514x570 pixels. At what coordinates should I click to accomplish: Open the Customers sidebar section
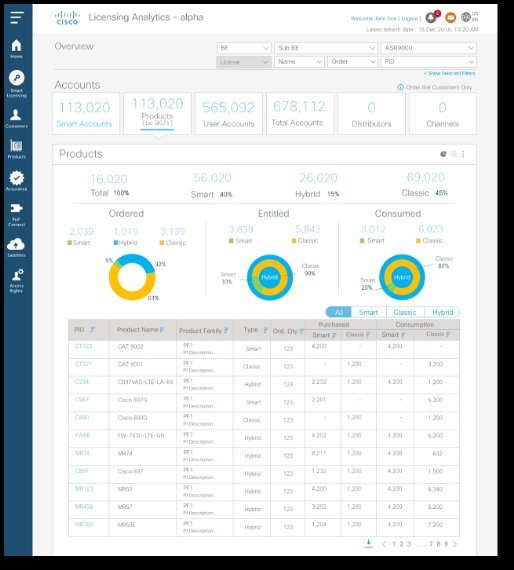click(16, 119)
